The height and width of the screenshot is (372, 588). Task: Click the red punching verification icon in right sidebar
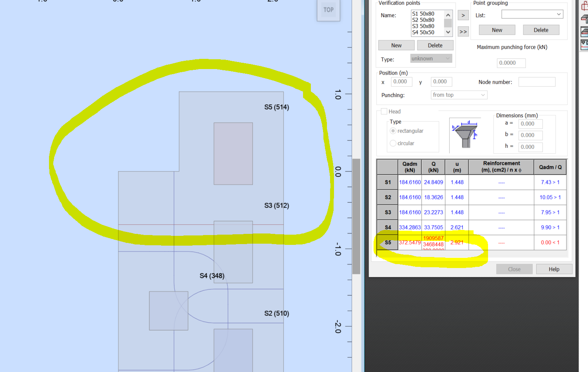pos(584,6)
